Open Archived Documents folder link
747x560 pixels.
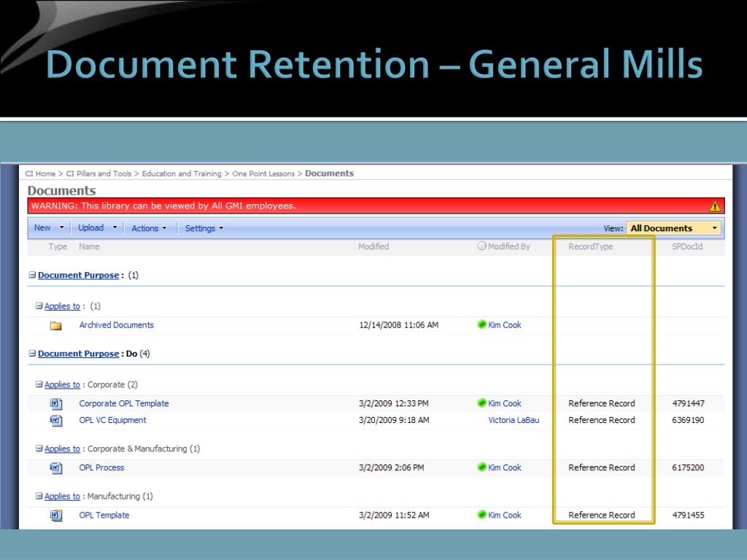[x=116, y=325]
